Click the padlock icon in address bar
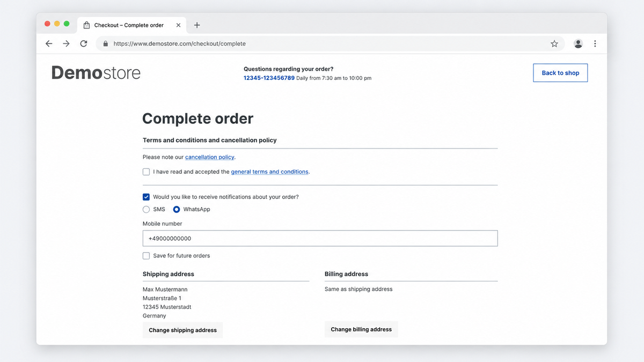The width and height of the screenshot is (644, 362). [105, 44]
